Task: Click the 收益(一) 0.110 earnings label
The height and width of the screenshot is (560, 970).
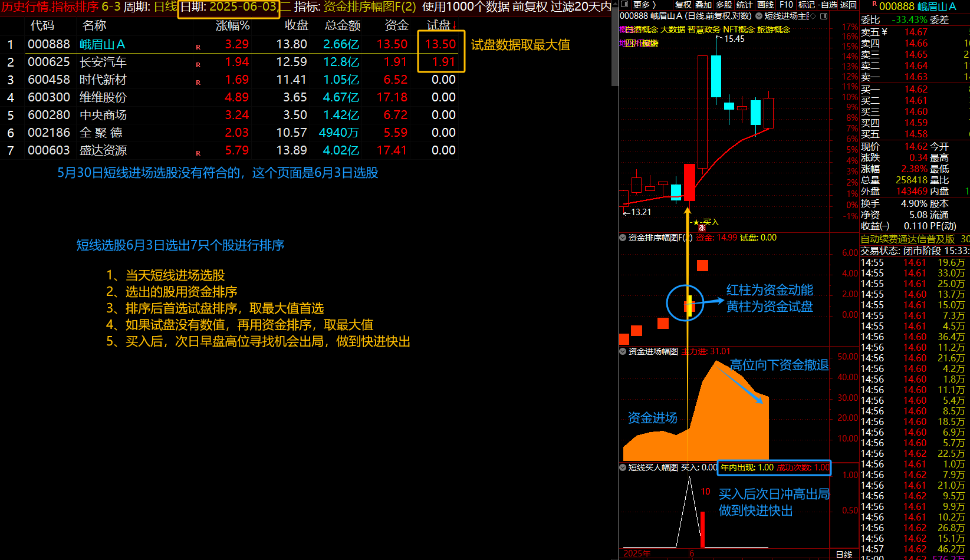Action: coord(894,226)
